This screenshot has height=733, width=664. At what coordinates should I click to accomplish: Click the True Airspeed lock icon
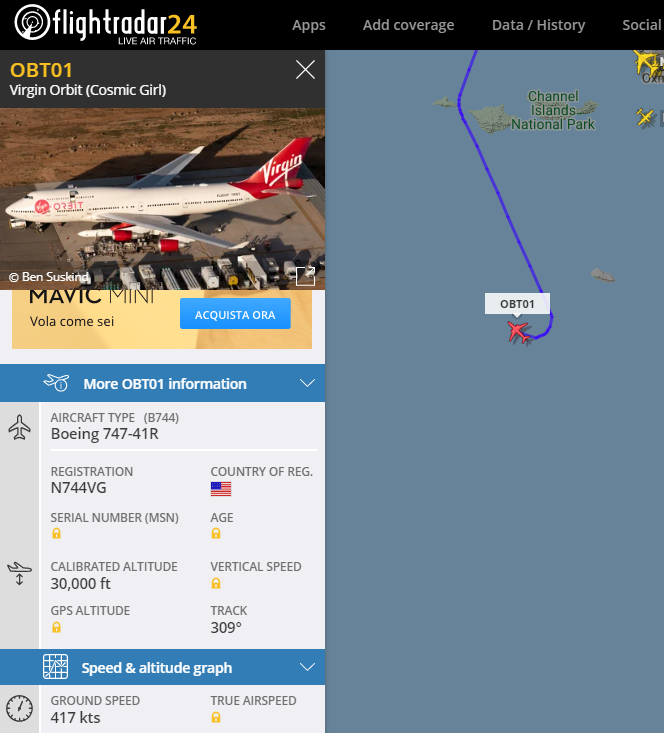pos(216,717)
